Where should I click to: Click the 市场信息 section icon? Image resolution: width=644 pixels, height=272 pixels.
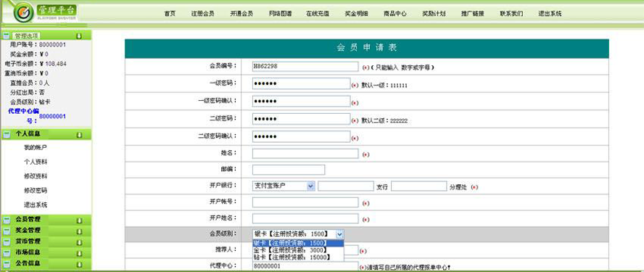click(x=6, y=252)
